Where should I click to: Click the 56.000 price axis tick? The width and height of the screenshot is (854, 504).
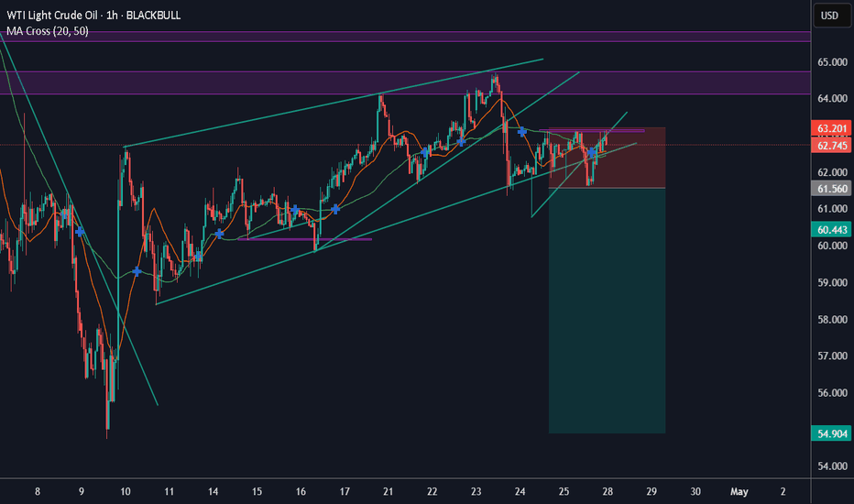pos(832,393)
